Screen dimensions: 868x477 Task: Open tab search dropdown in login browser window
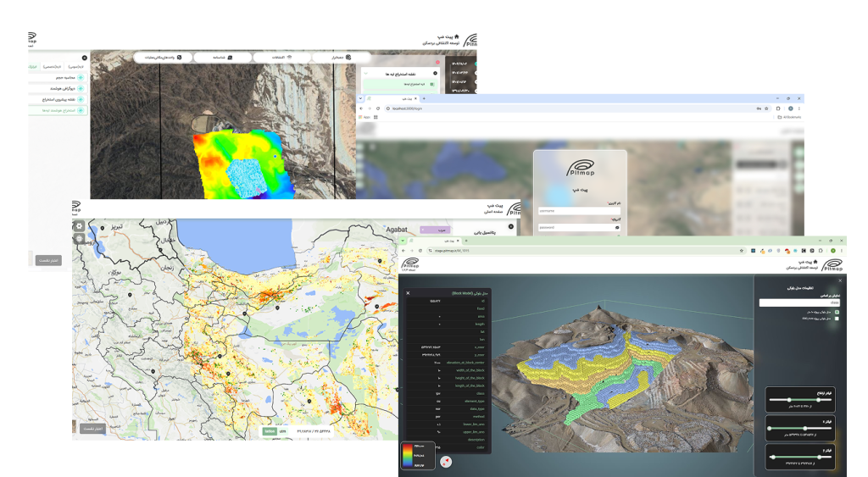(361, 98)
